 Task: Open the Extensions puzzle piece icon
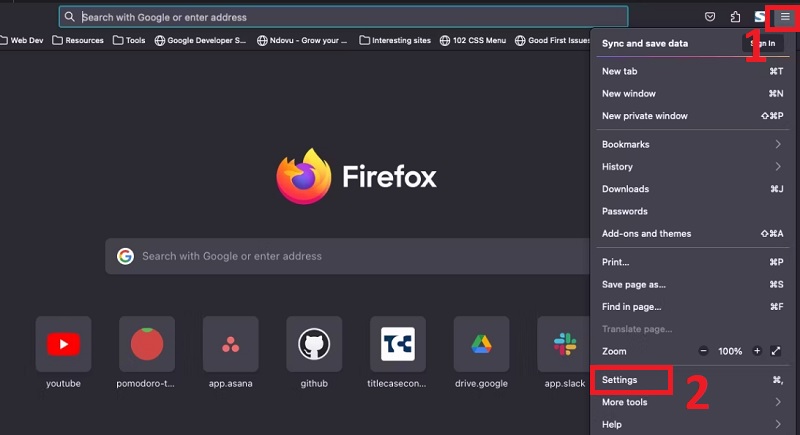point(735,17)
